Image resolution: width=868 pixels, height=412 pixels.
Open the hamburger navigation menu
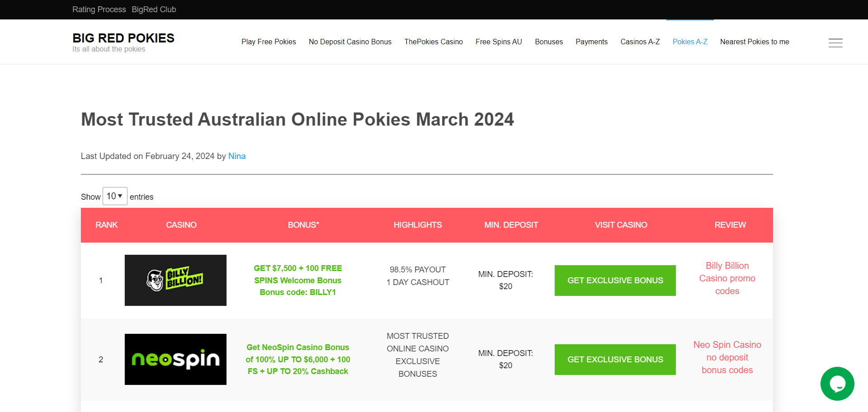pyautogui.click(x=835, y=43)
